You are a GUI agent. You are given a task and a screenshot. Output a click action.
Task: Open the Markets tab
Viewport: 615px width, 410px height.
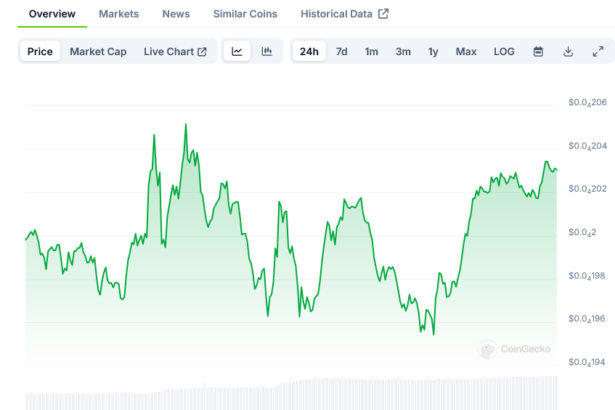pyautogui.click(x=119, y=14)
